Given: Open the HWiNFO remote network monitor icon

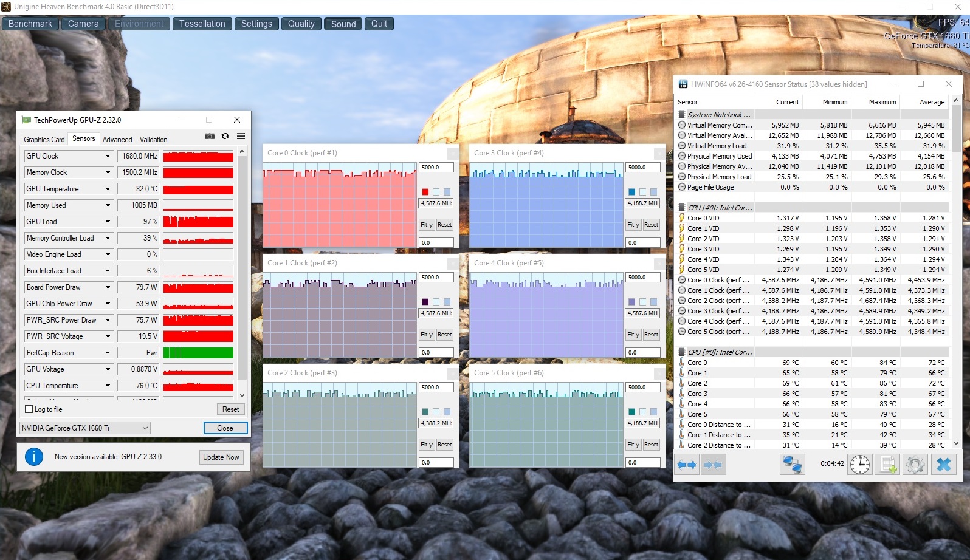Looking at the screenshot, I should pyautogui.click(x=793, y=465).
